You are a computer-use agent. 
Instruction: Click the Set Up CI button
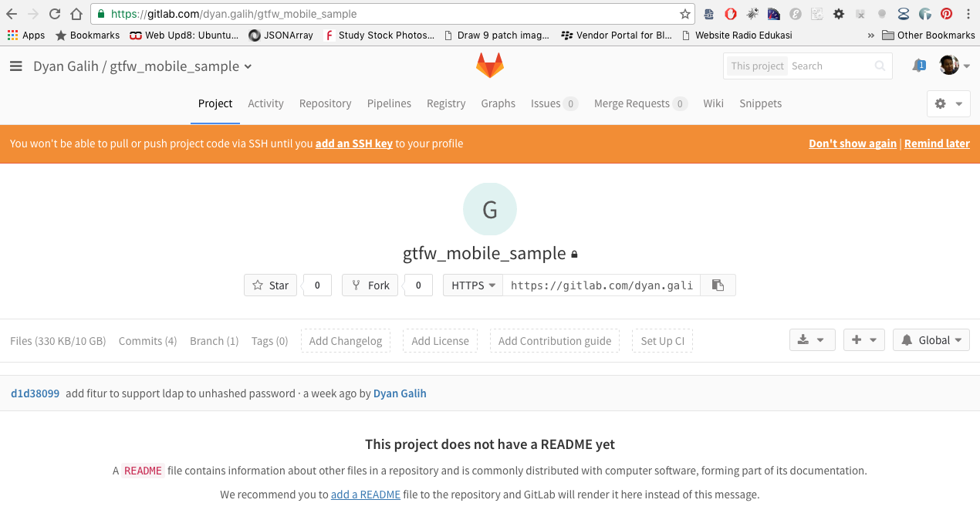tap(662, 341)
